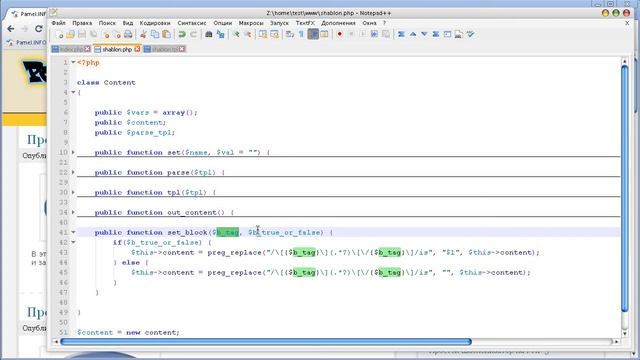Reload the page in the background browser
640x360 pixels.
point(38,29)
